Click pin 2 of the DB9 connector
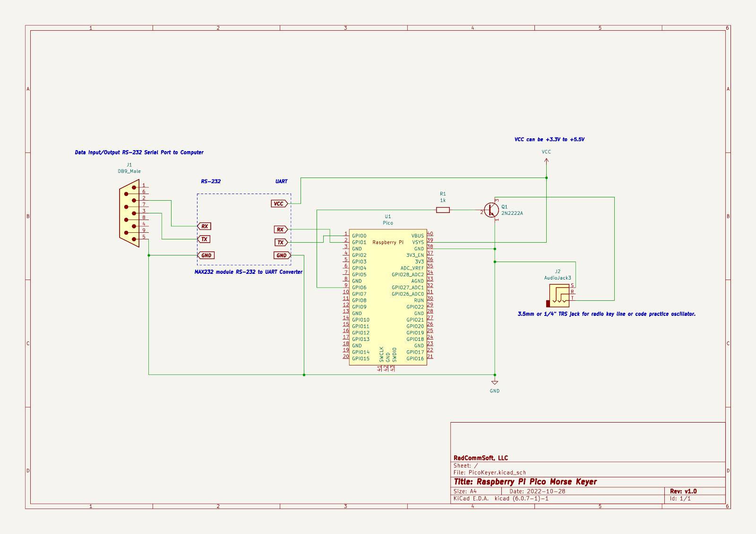Image resolution: width=756 pixels, height=534 pixels. (x=144, y=199)
